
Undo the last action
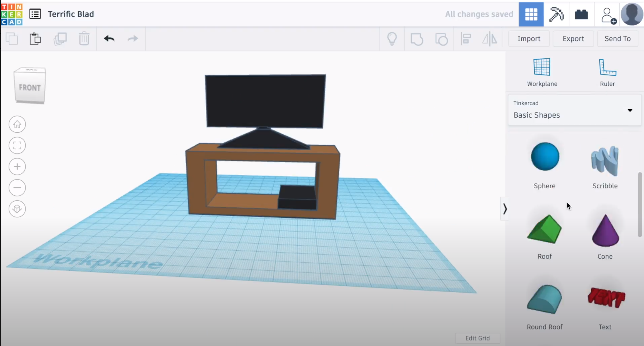(x=109, y=39)
